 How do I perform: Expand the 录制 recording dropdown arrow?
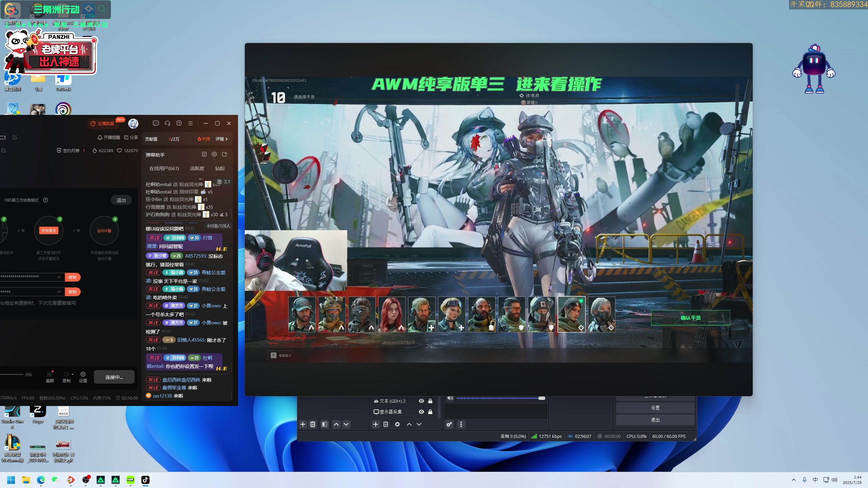(x=73, y=374)
